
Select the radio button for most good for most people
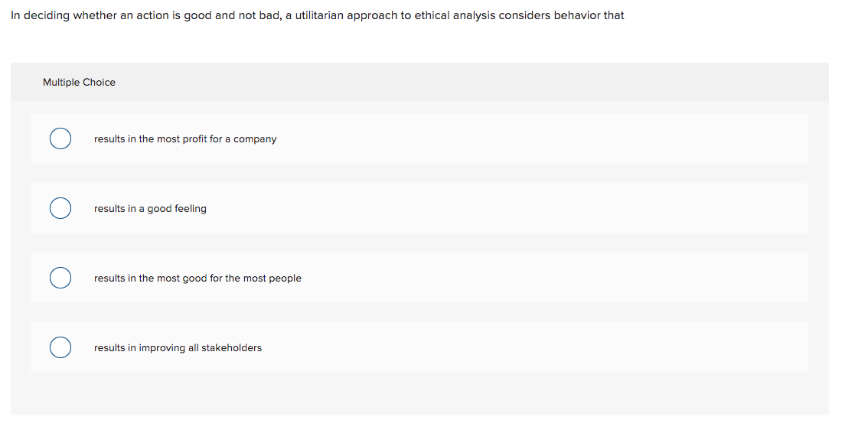(x=60, y=278)
